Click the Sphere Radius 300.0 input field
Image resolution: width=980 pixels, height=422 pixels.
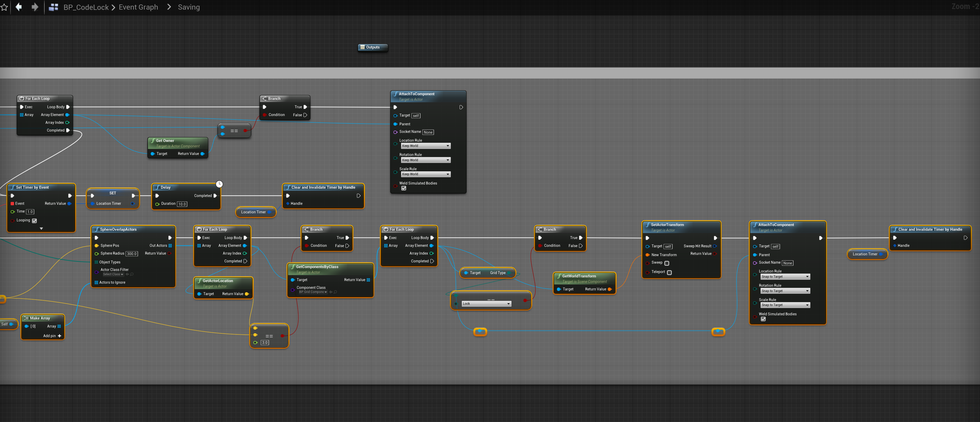[x=132, y=254]
